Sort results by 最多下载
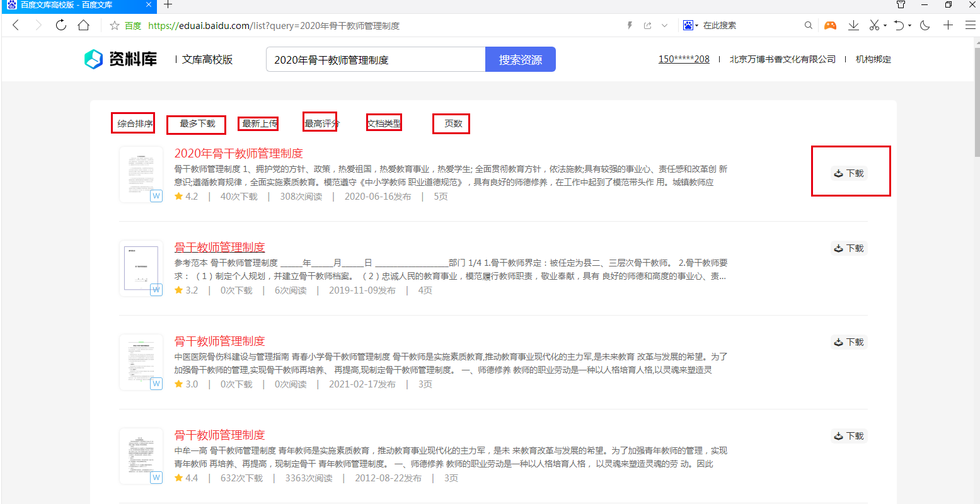The image size is (980, 504). [197, 124]
